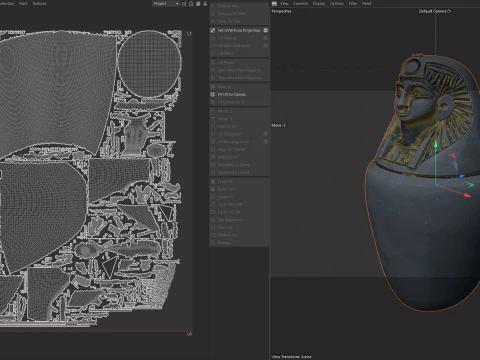Click the Default Camera label

click(x=432, y=11)
